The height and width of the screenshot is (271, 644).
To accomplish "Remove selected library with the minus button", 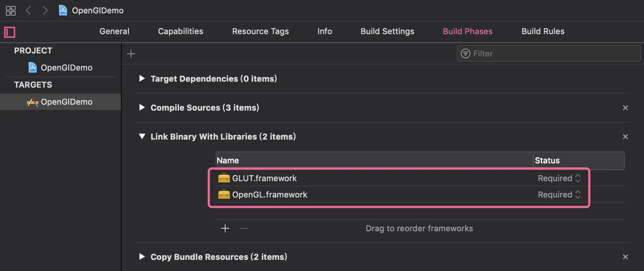I will click(x=244, y=228).
